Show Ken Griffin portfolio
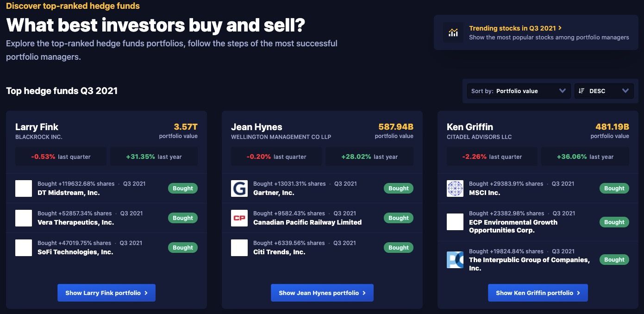Screen dimensions: 644x314 (538, 293)
